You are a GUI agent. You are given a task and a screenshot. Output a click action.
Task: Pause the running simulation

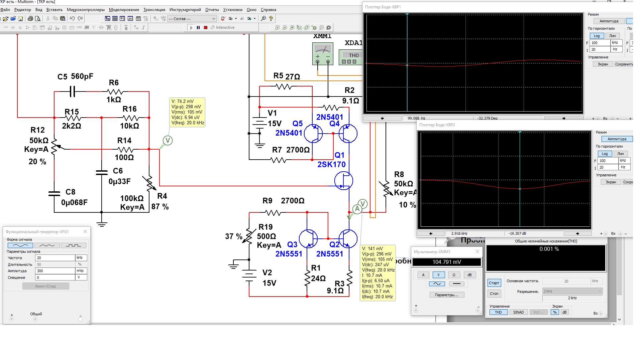198,28
